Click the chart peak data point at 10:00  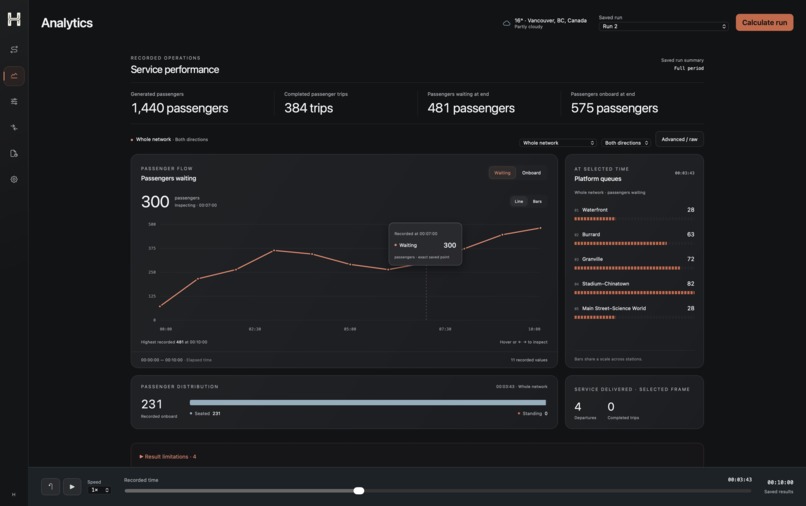click(x=540, y=228)
